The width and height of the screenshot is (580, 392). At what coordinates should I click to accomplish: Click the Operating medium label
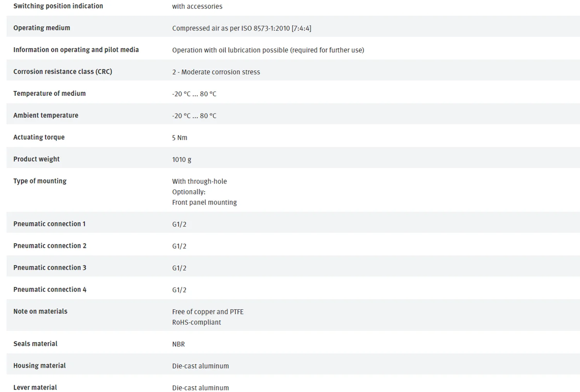42,28
